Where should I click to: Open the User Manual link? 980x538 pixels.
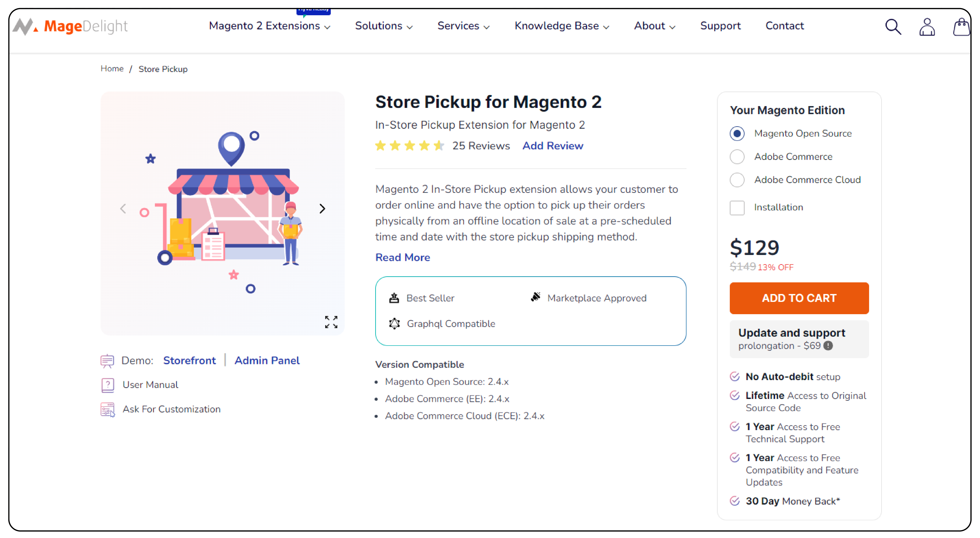pos(150,385)
